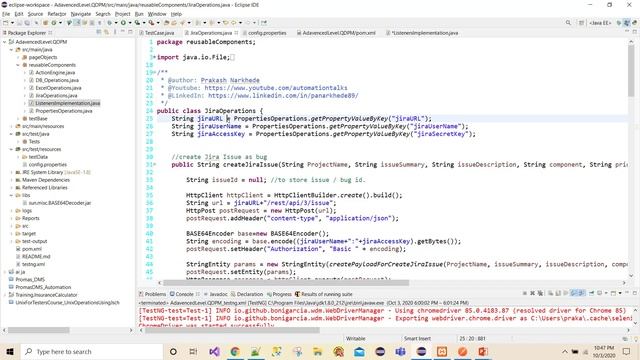This screenshot has width=640, height=360.
Task: Click the Open Perspective icon
Action: [x=582, y=23]
